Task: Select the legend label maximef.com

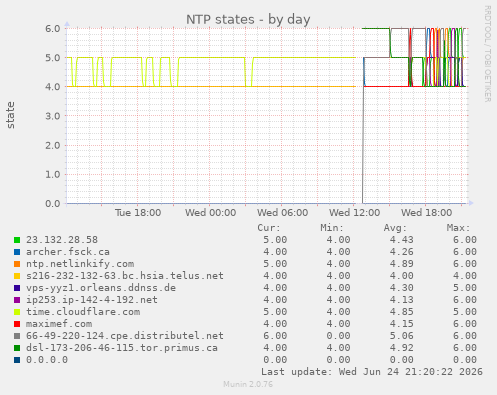Action: pos(59,324)
